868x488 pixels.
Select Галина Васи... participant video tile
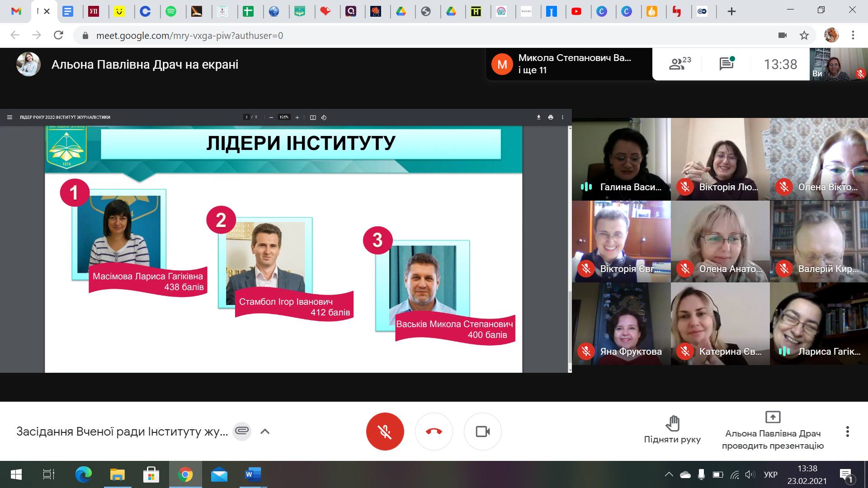pyautogui.click(x=621, y=159)
